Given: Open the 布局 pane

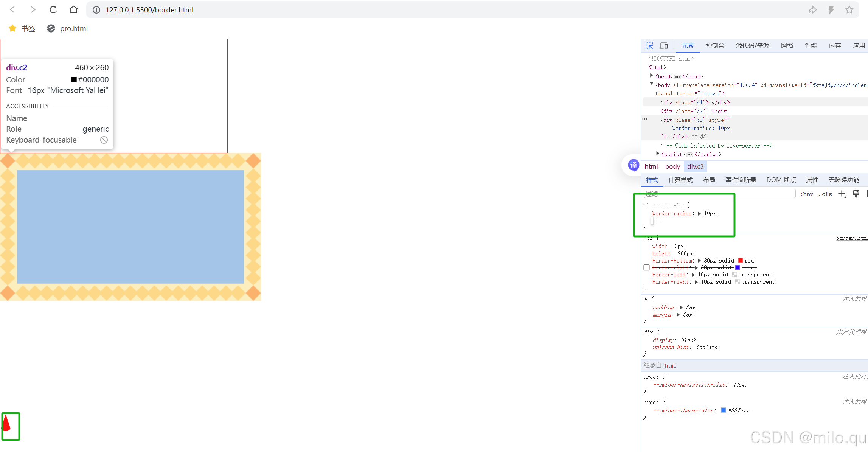Looking at the screenshot, I should click(x=709, y=180).
